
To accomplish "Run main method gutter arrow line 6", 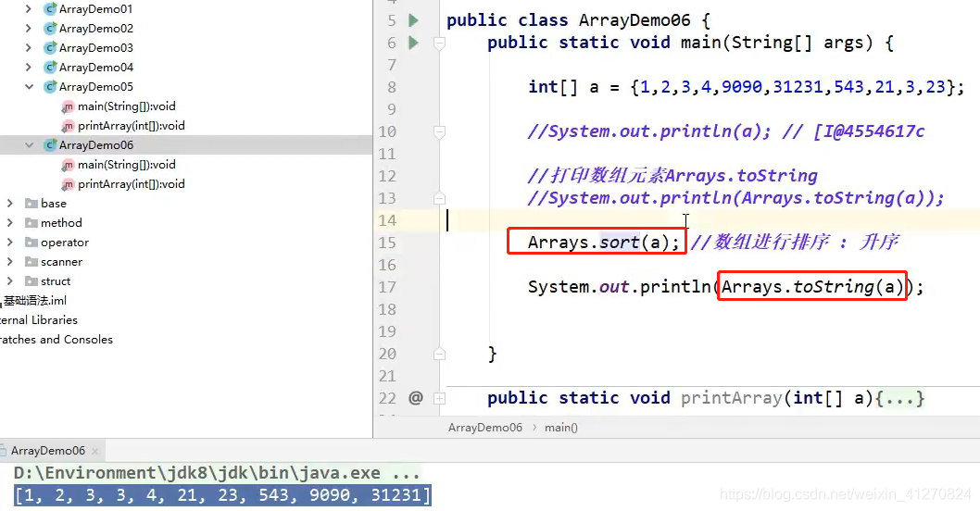I will (413, 43).
